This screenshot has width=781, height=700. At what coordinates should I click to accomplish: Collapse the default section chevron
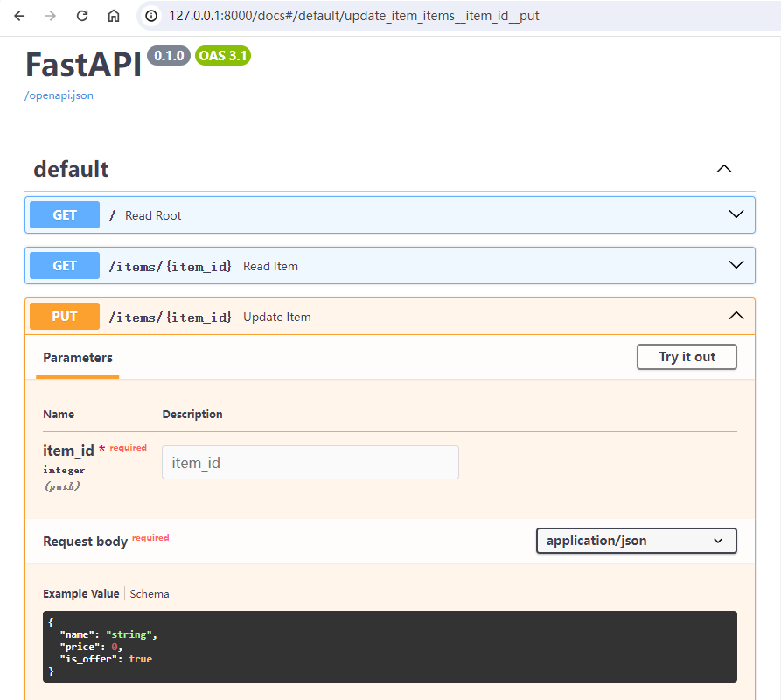tap(724, 169)
